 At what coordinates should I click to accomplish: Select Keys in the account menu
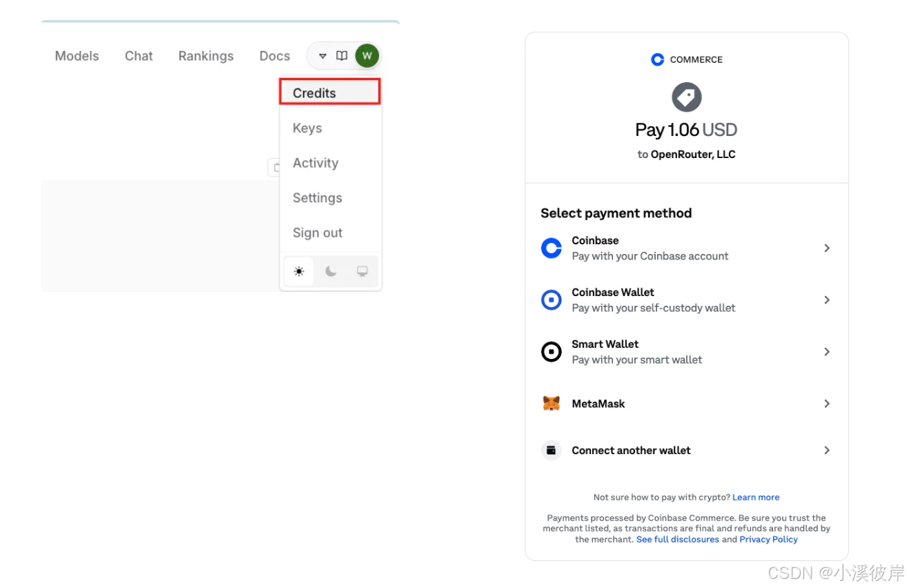[x=307, y=128]
